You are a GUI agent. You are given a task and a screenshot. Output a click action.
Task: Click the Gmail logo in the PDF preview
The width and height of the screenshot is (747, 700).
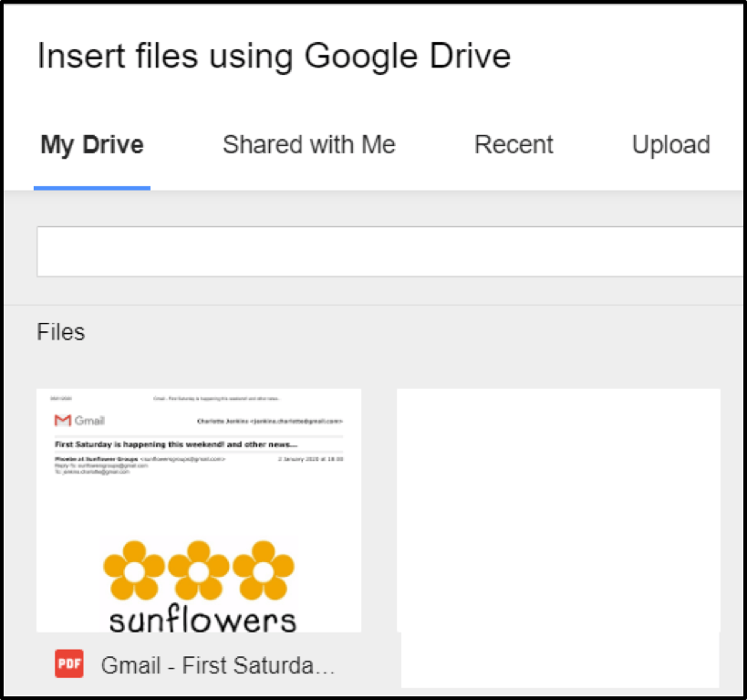tap(78, 419)
